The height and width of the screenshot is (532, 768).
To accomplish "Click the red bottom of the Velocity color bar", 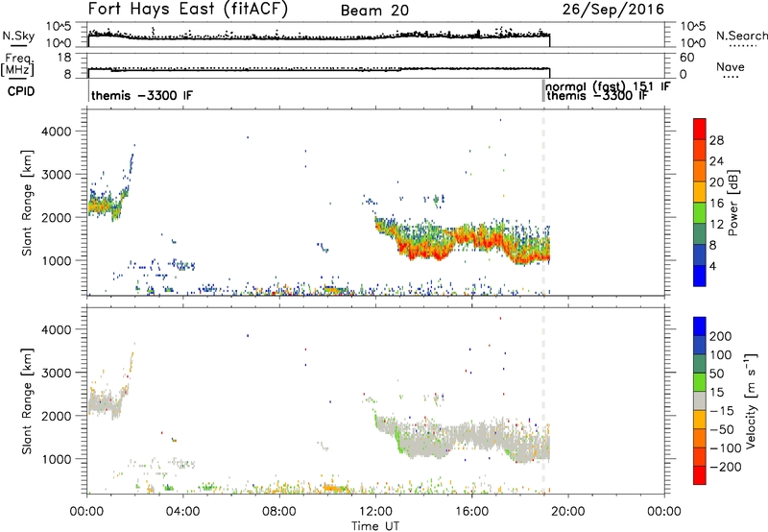I will point(700,475).
